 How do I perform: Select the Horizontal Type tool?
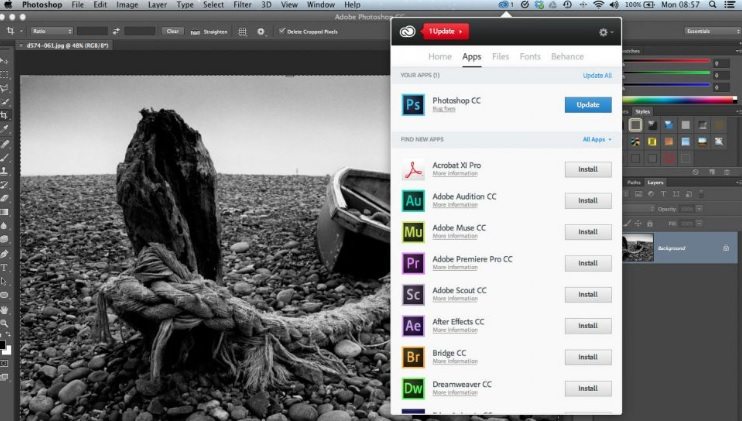click(x=4, y=267)
